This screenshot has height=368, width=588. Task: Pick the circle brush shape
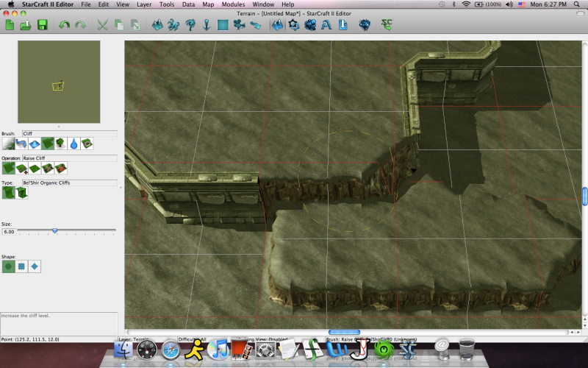click(8, 266)
